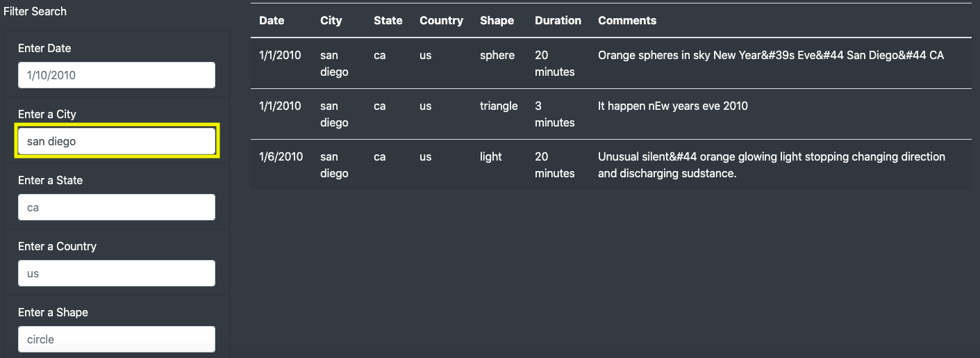980x358 pixels.
Task: Click the Date column header
Action: click(x=272, y=21)
